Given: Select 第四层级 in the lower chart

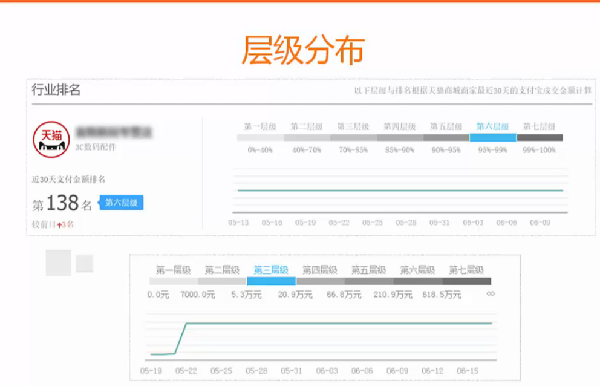Looking at the screenshot, I should (x=320, y=270).
